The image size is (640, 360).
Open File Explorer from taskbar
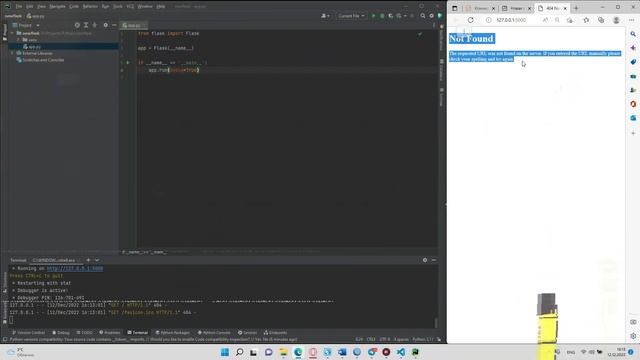point(283,352)
